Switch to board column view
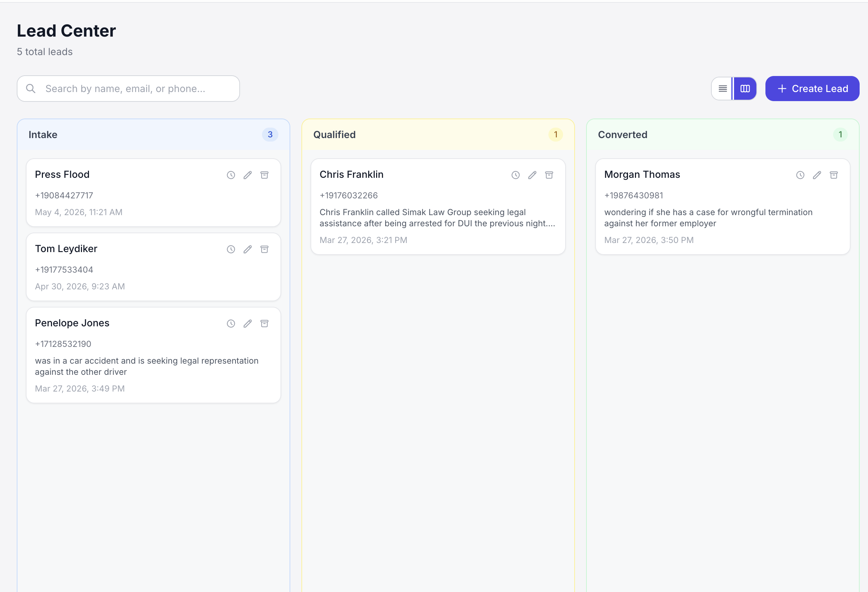 [745, 89]
